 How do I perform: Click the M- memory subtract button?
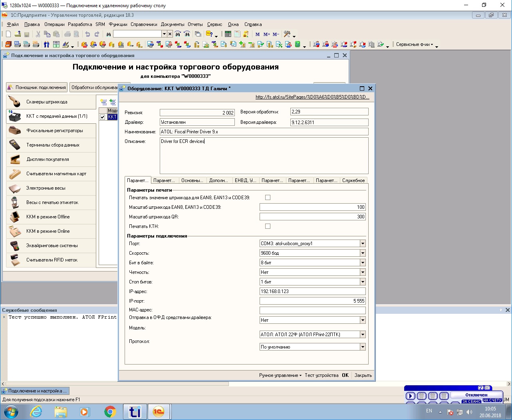[x=276, y=34]
